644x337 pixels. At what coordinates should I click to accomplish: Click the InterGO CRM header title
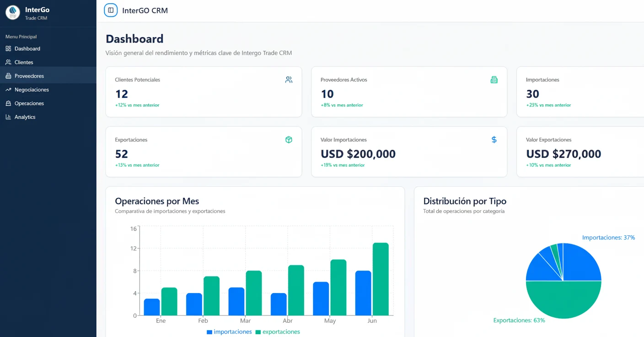click(x=145, y=11)
